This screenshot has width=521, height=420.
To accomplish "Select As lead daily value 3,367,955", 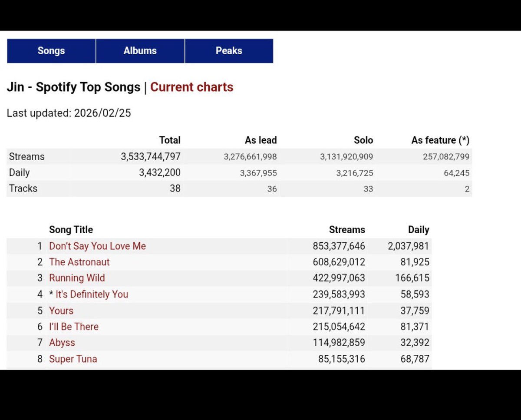I will click(258, 173).
